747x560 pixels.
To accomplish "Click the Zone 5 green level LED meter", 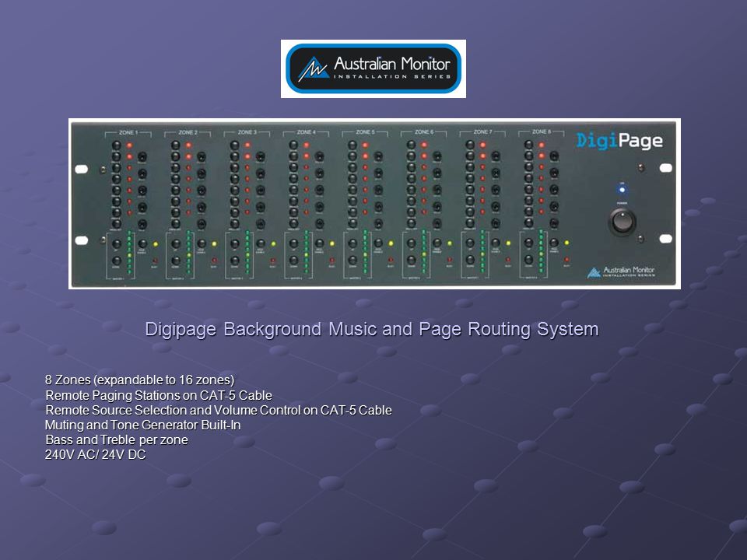I will (366, 253).
